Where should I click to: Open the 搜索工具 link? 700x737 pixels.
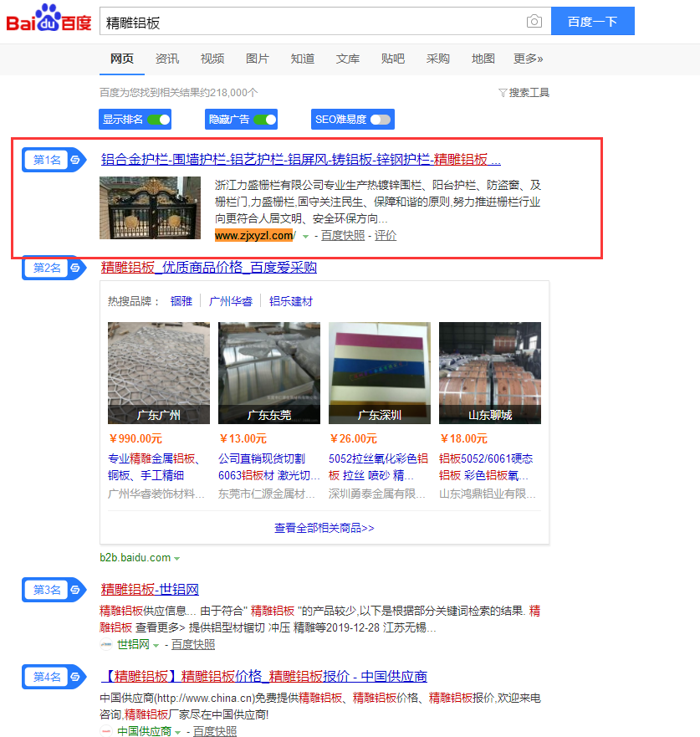529,93
